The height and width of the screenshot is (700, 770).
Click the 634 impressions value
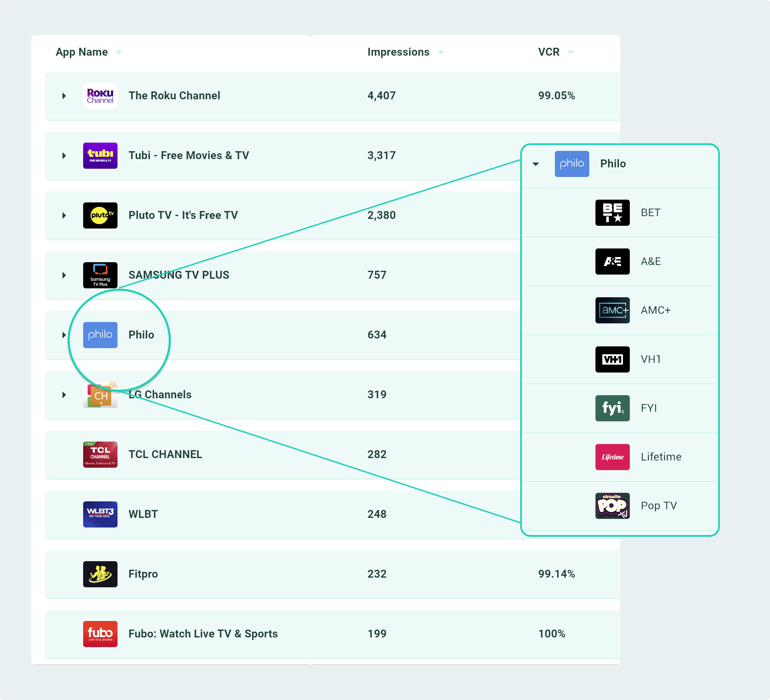[x=377, y=335]
